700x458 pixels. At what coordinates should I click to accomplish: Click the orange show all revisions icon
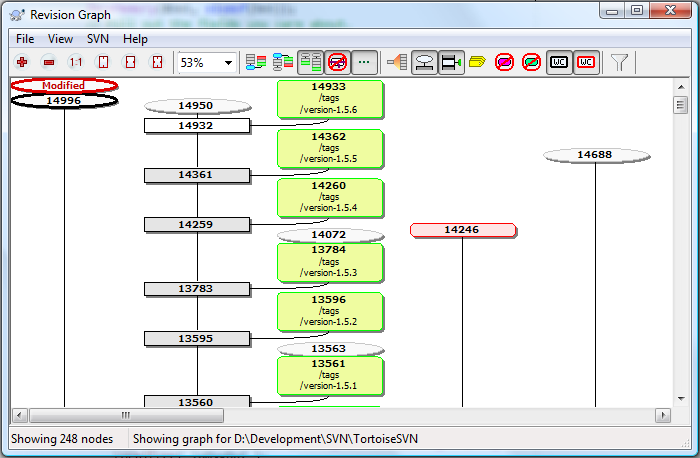point(397,63)
